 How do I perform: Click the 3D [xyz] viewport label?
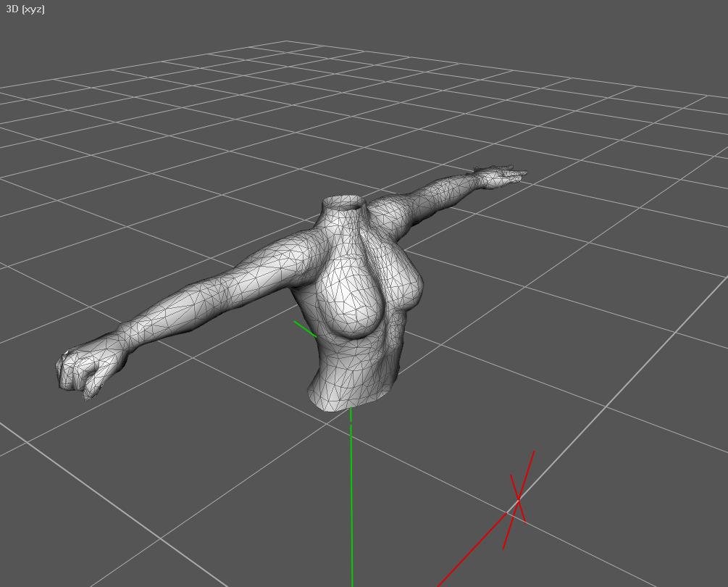(x=25, y=9)
